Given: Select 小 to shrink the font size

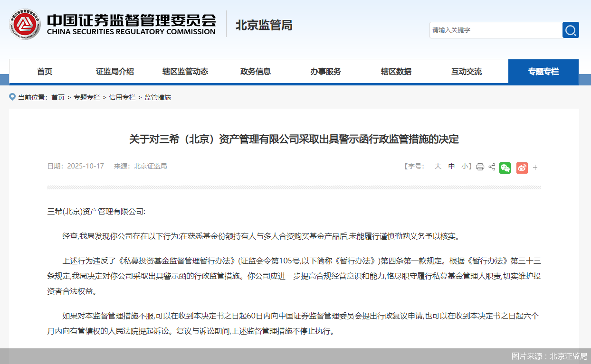Looking at the screenshot, I should pyautogui.click(x=464, y=167).
